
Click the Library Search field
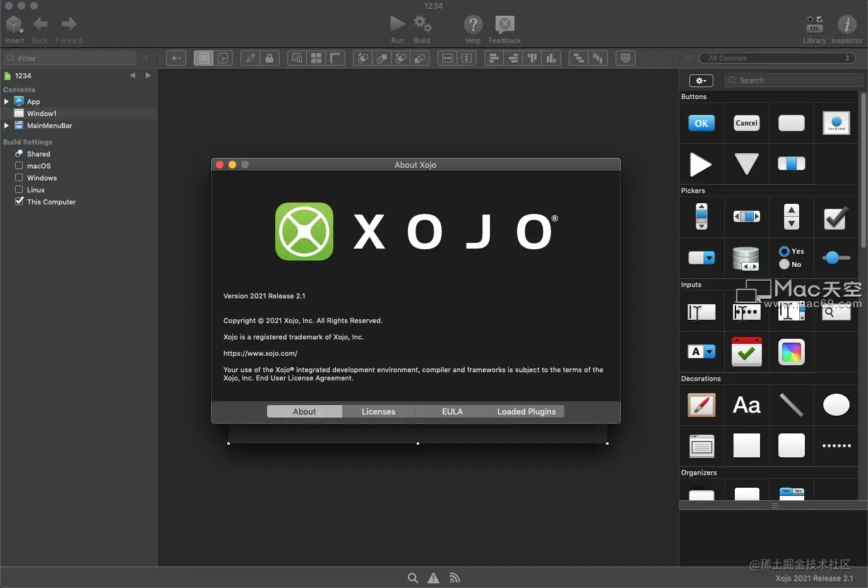click(x=794, y=80)
